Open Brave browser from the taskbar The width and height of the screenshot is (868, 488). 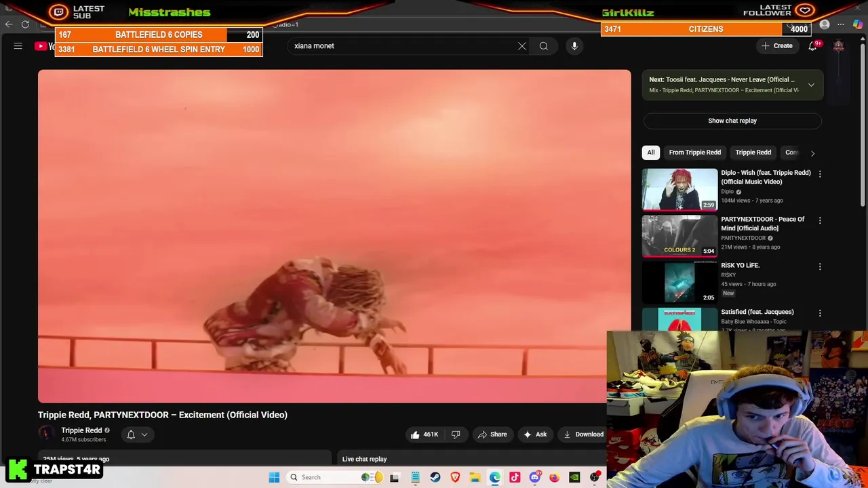tap(455, 477)
